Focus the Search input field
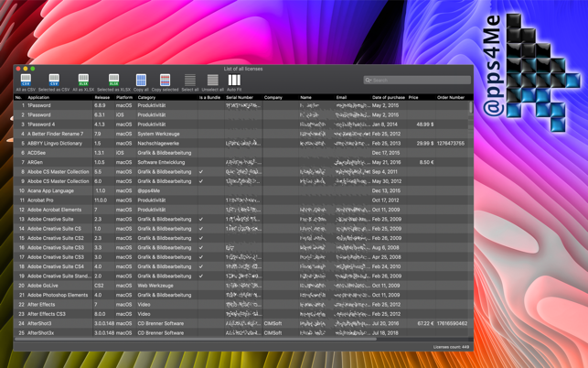 417,80
